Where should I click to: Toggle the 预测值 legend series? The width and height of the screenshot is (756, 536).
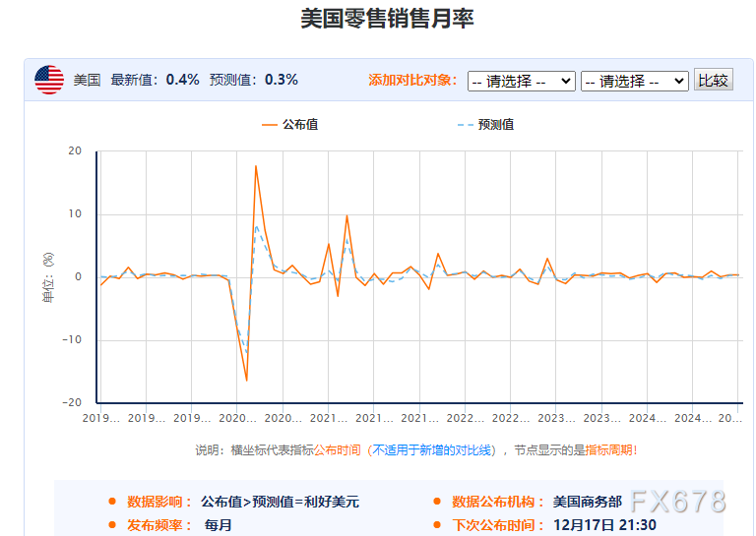[485, 125]
